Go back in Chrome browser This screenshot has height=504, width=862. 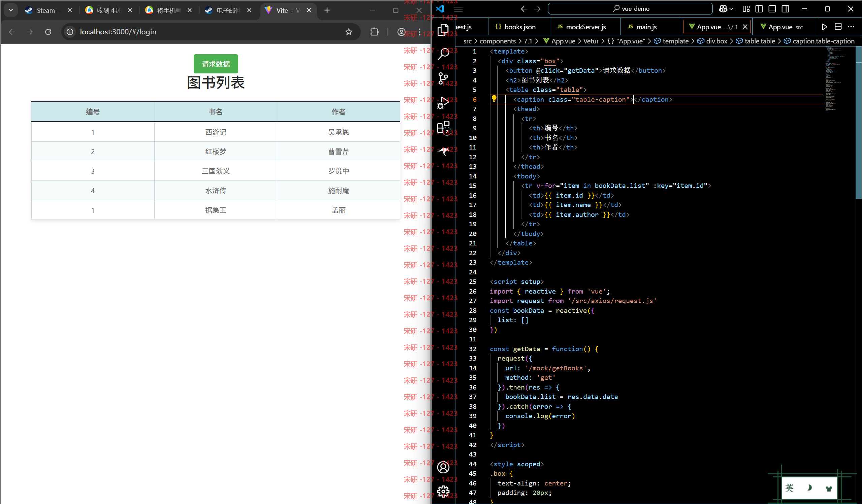click(x=12, y=32)
